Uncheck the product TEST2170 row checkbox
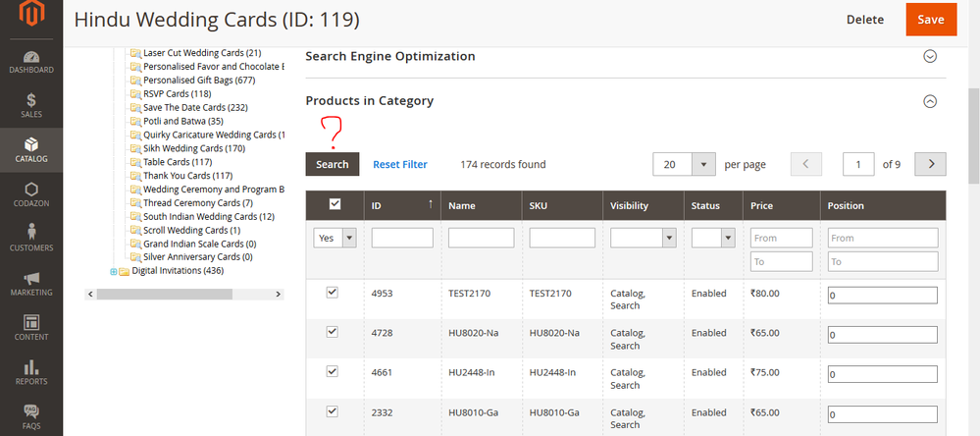 click(x=332, y=292)
